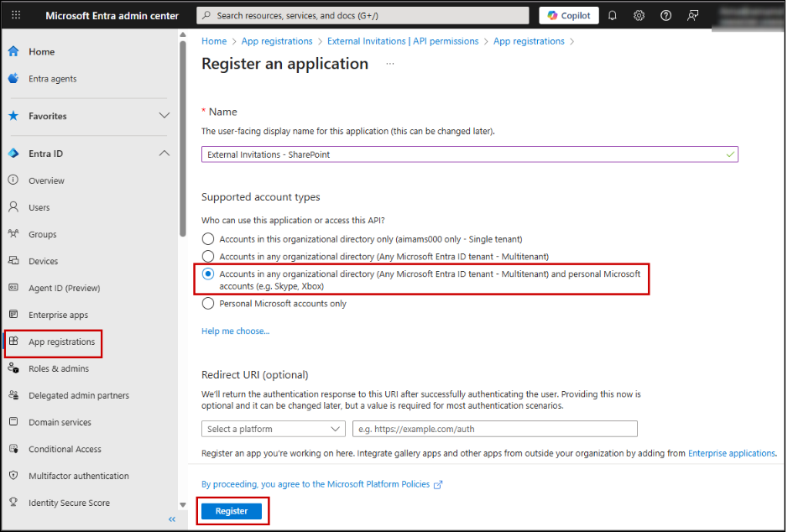Open the Select a platform dropdown
This screenshot has width=788, height=532.
(273, 429)
